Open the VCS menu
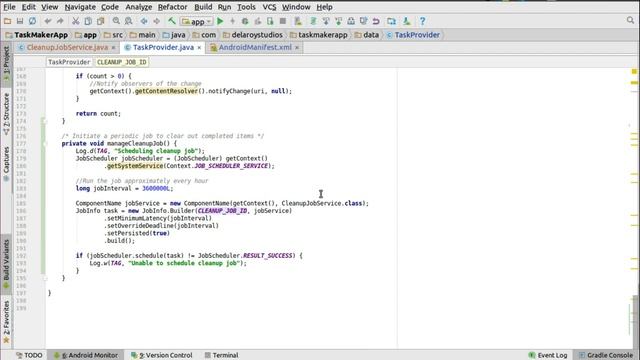 click(x=269, y=7)
